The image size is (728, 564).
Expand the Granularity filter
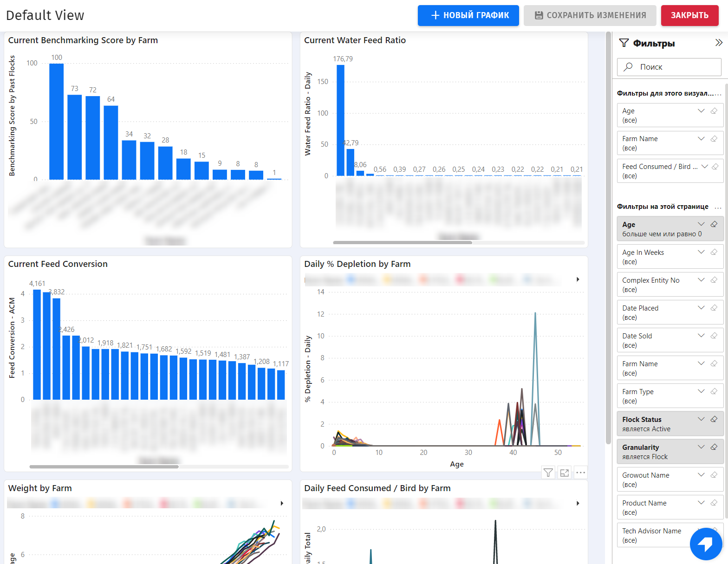pyautogui.click(x=701, y=447)
